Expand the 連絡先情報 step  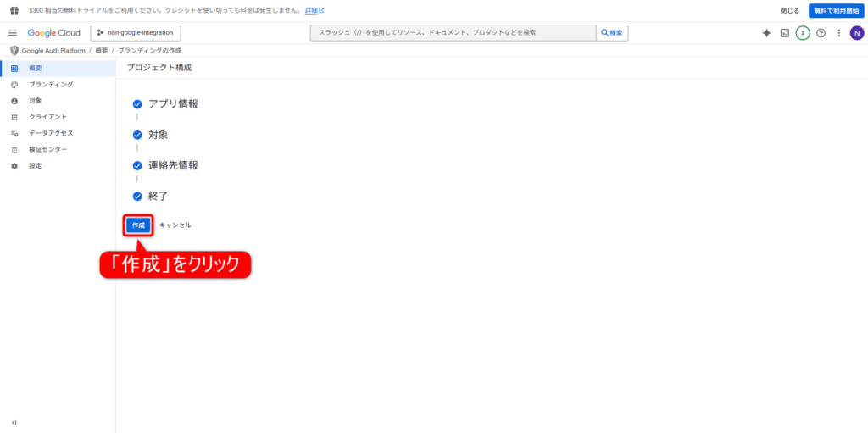pos(173,165)
